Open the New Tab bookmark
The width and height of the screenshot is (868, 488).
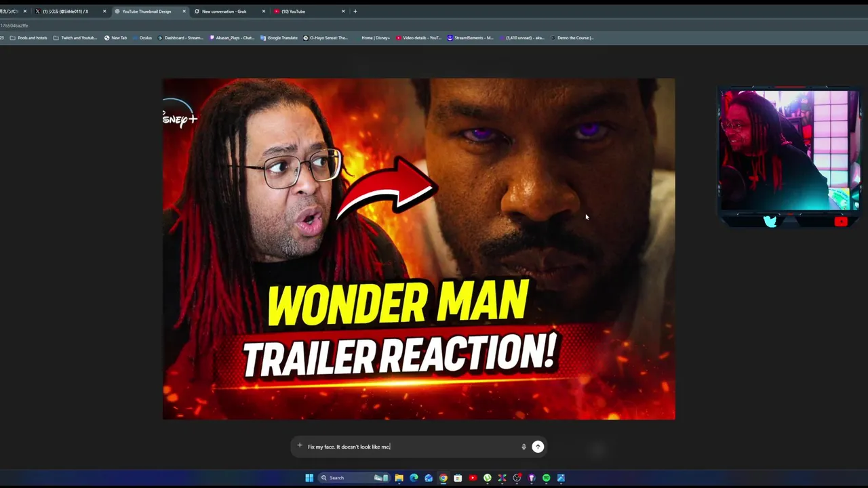click(x=115, y=38)
